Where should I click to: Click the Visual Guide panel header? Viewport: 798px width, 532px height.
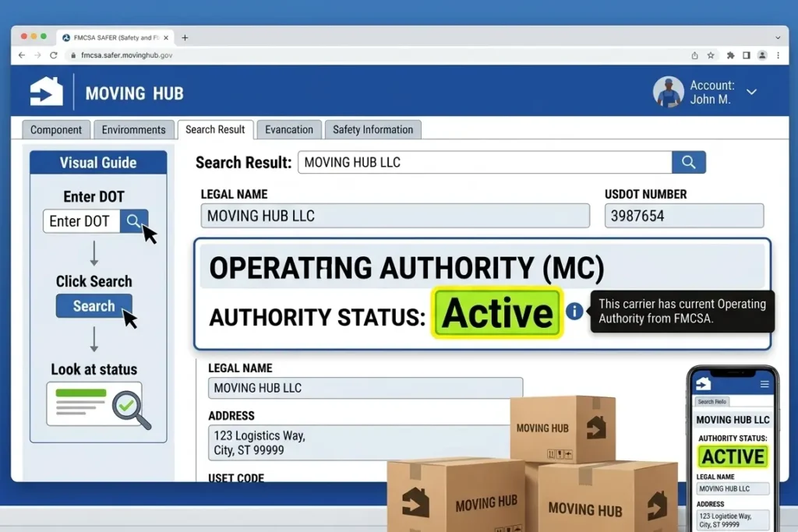point(98,163)
